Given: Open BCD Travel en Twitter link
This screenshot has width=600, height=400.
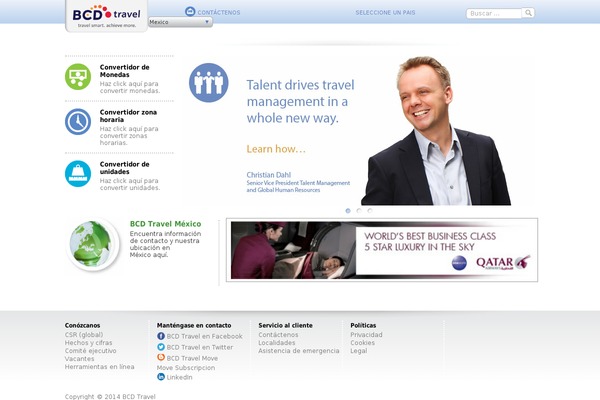Looking at the screenshot, I should (200, 347).
